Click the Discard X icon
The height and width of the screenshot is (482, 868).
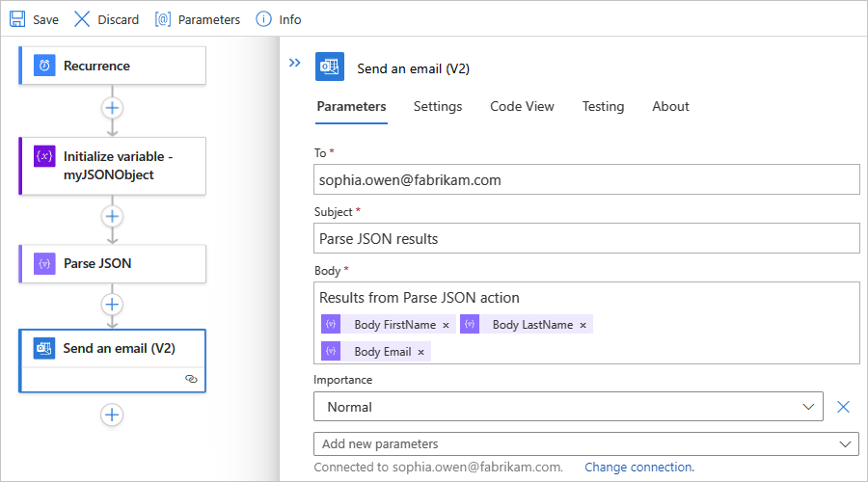point(82,19)
